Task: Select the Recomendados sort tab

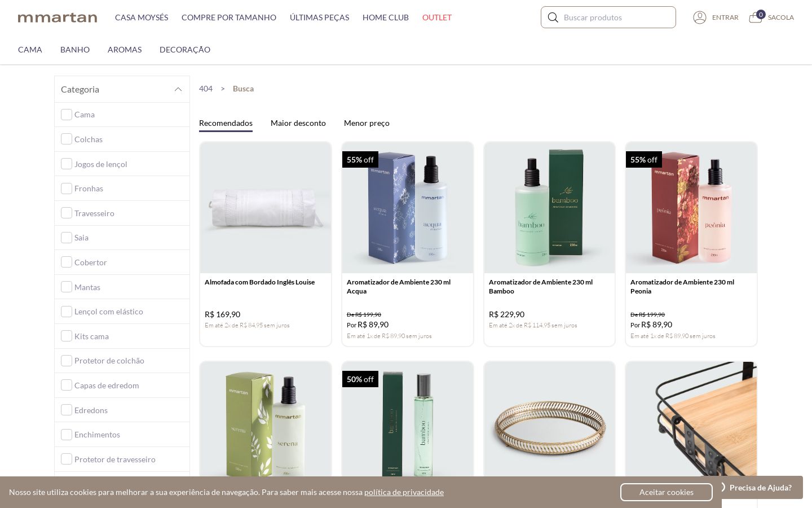Action: (x=226, y=123)
